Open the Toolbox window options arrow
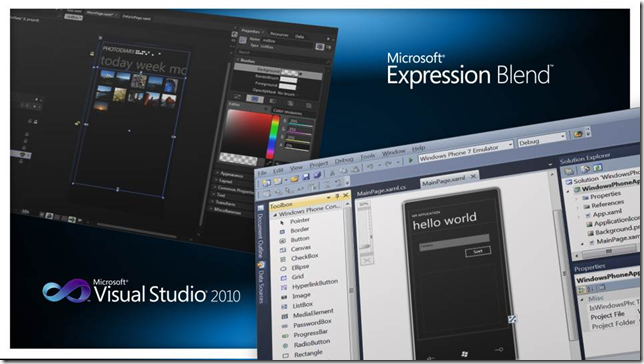Viewport: 644px width, 364px height. 329,198
